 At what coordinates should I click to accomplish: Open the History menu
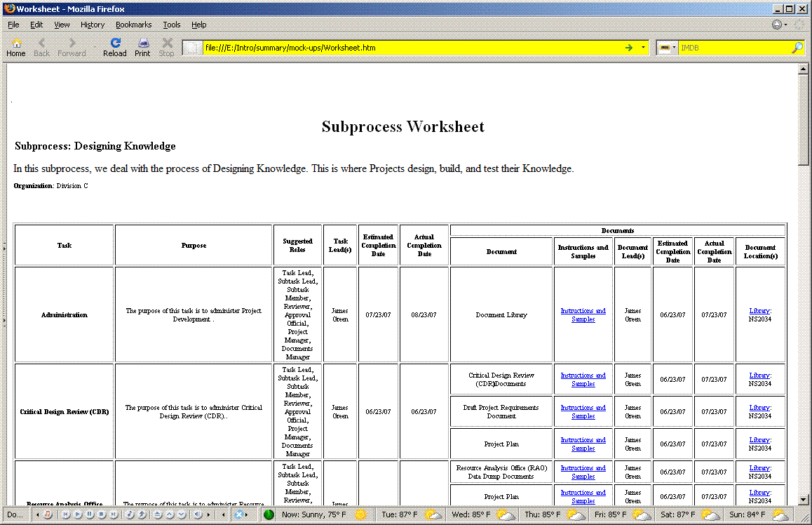pyautogui.click(x=92, y=25)
